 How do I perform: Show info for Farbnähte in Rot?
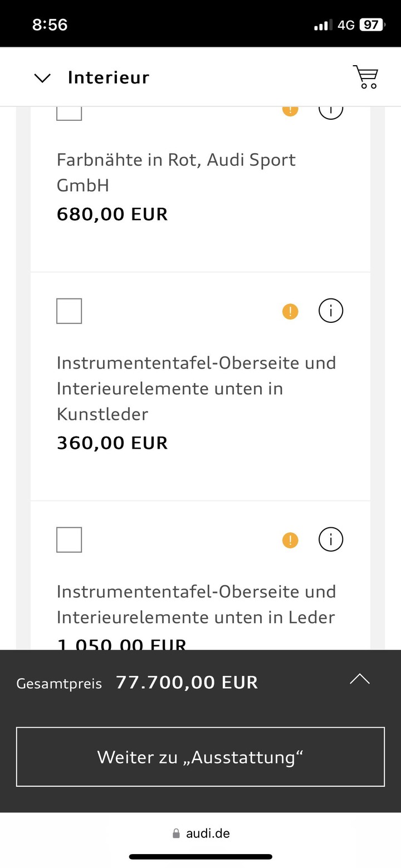(x=331, y=112)
